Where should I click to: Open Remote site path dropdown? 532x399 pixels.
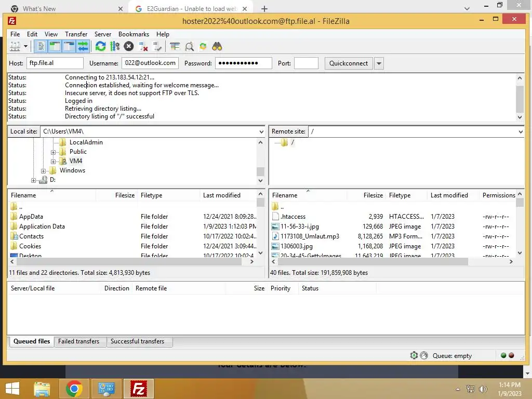click(x=521, y=131)
